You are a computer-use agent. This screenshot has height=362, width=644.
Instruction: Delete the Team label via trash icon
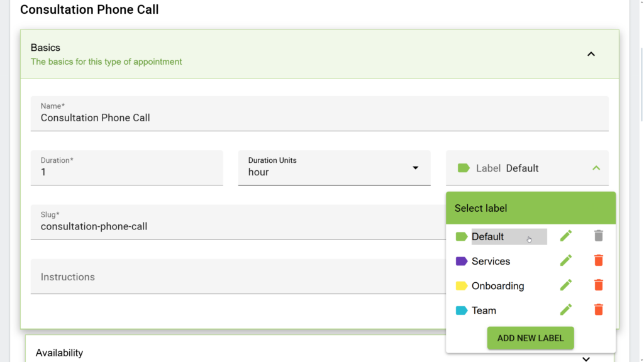pyautogui.click(x=598, y=309)
